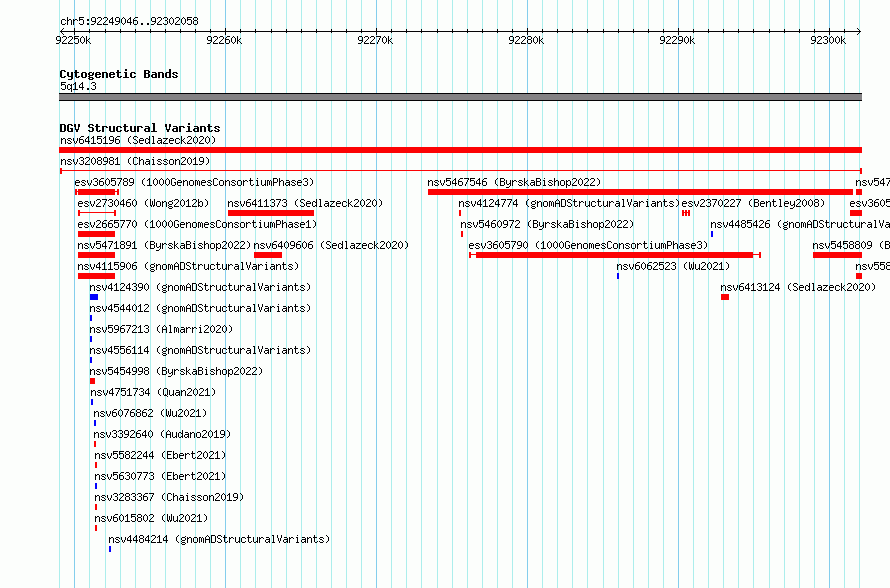The height and width of the screenshot is (588, 890).
Task: Click thick red bar of nsv6415196
Action: (x=460, y=150)
